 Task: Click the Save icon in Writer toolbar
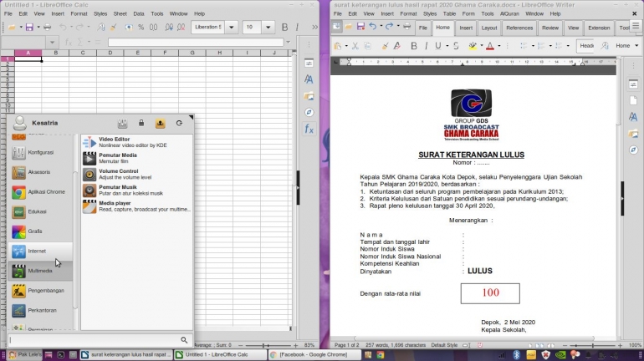[x=360, y=27]
